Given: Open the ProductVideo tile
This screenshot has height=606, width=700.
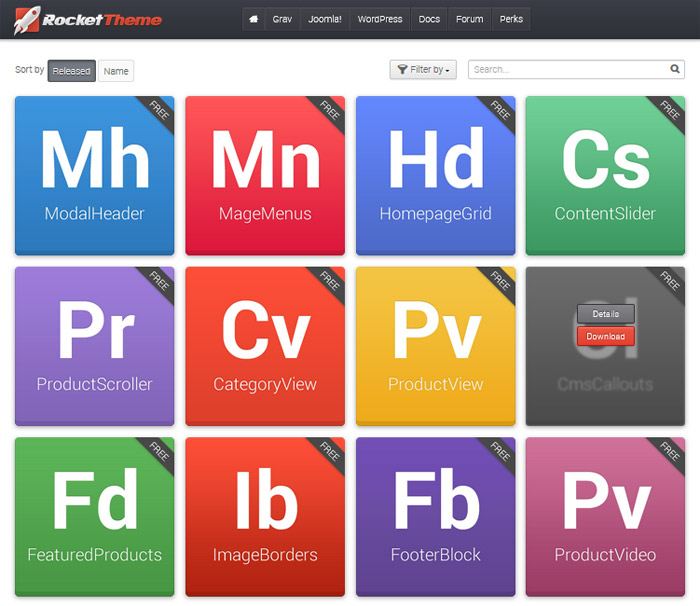Looking at the screenshot, I should coord(605,517).
